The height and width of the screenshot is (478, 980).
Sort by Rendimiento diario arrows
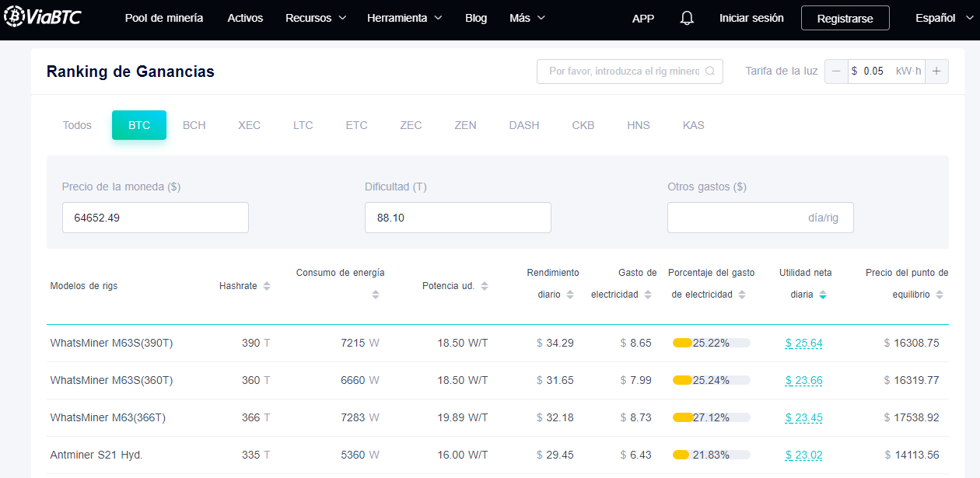point(570,295)
